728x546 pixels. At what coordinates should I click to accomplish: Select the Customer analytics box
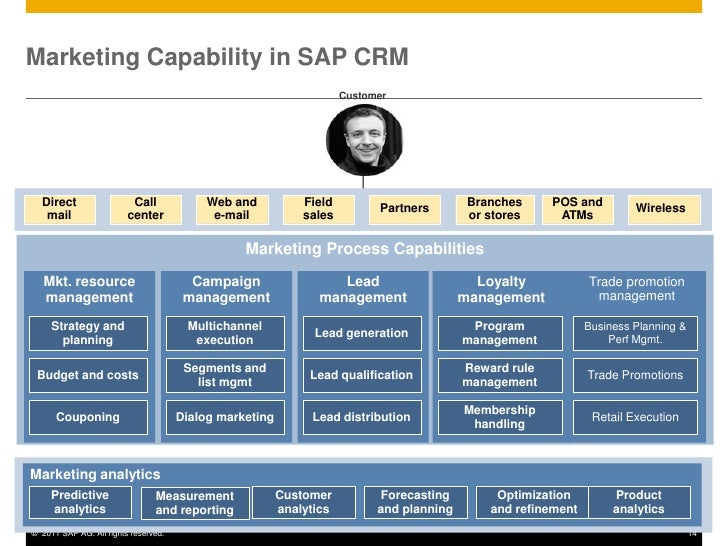pos(304,502)
